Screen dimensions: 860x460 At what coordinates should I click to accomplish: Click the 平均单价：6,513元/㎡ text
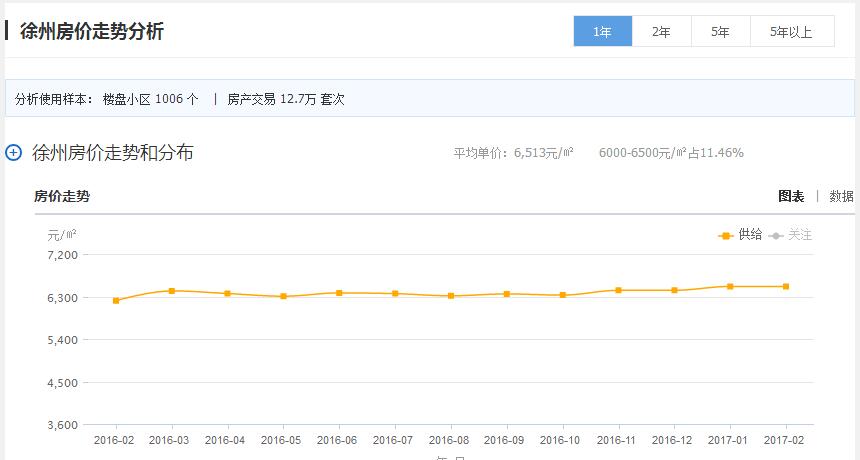click(513, 152)
